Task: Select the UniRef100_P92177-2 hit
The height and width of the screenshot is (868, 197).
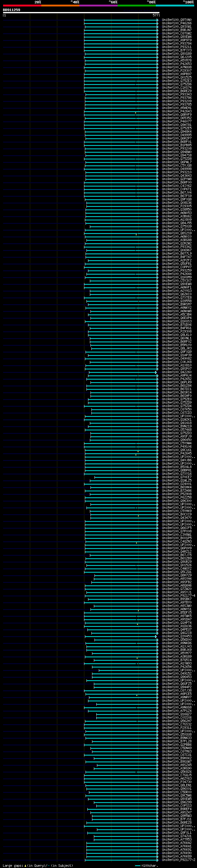Action: point(179,860)
